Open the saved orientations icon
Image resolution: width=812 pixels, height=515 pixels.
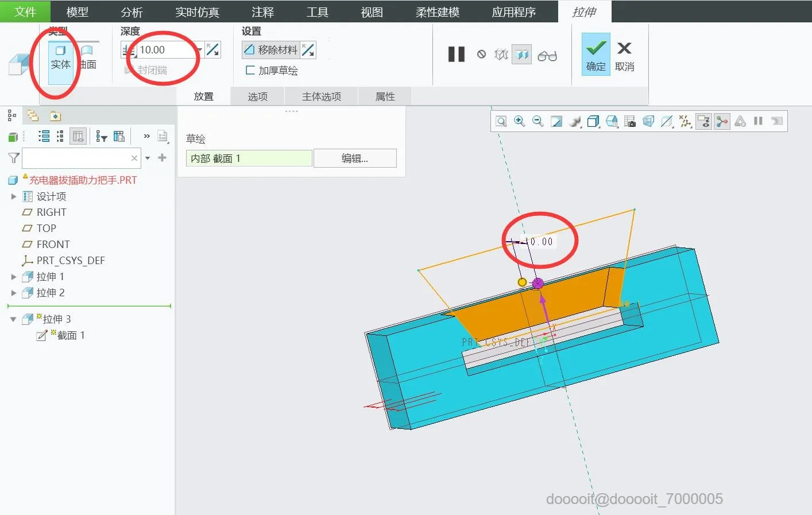coord(612,121)
